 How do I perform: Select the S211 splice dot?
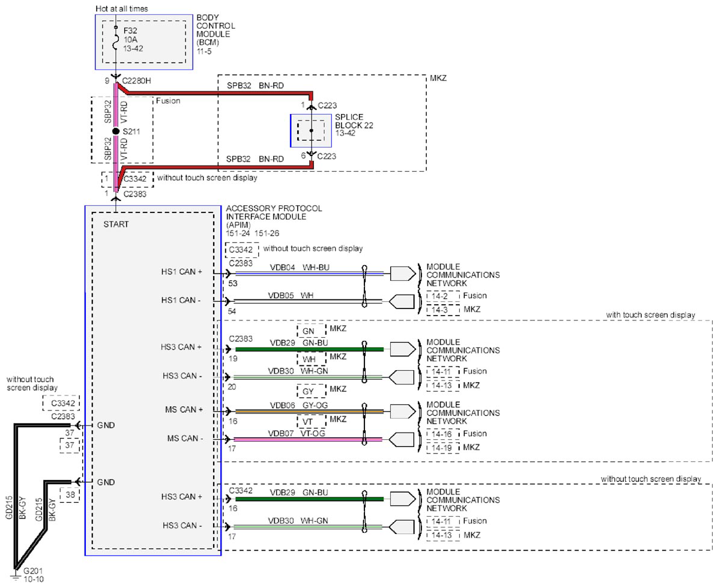click(x=116, y=131)
